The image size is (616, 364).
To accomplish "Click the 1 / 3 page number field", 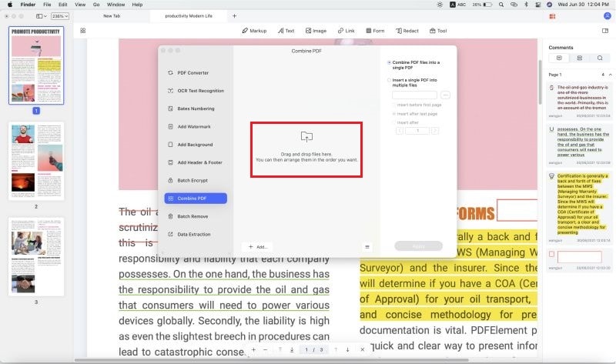I will tap(314, 349).
